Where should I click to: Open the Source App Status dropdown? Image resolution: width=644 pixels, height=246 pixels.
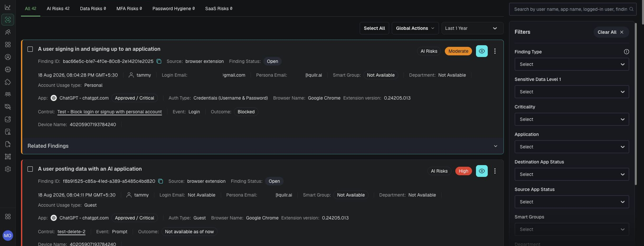coord(572,202)
